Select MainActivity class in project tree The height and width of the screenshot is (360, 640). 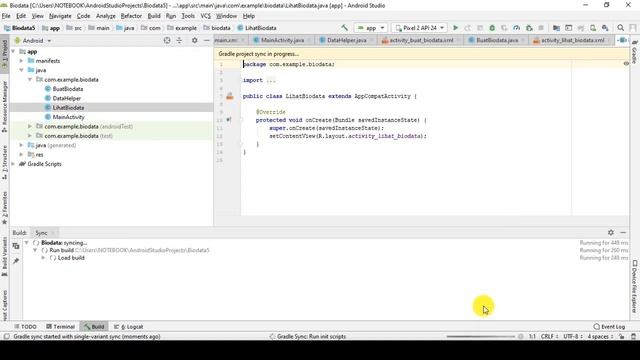click(x=68, y=117)
